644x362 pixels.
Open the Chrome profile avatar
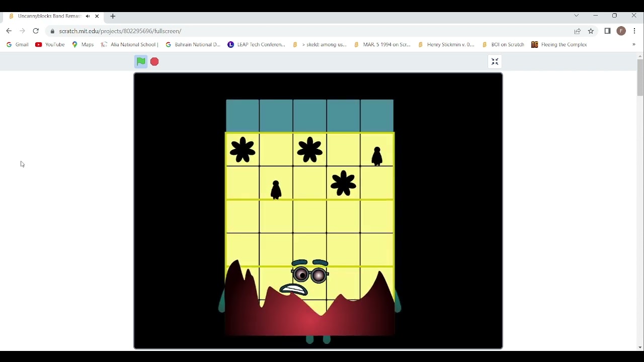pyautogui.click(x=621, y=31)
